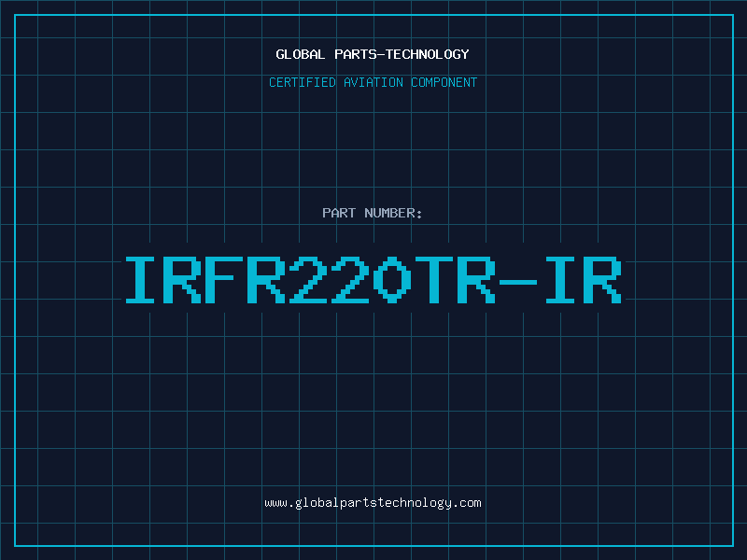The height and width of the screenshot is (560, 747).
Task: Click the TR letters in the part number
Action: click(x=456, y=280)
